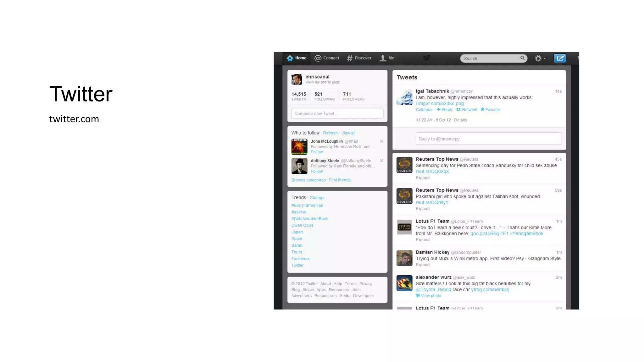The image size is (644, 362).
Task: Open the #EveryFamilyHas trend
Action: pos(307,206)
